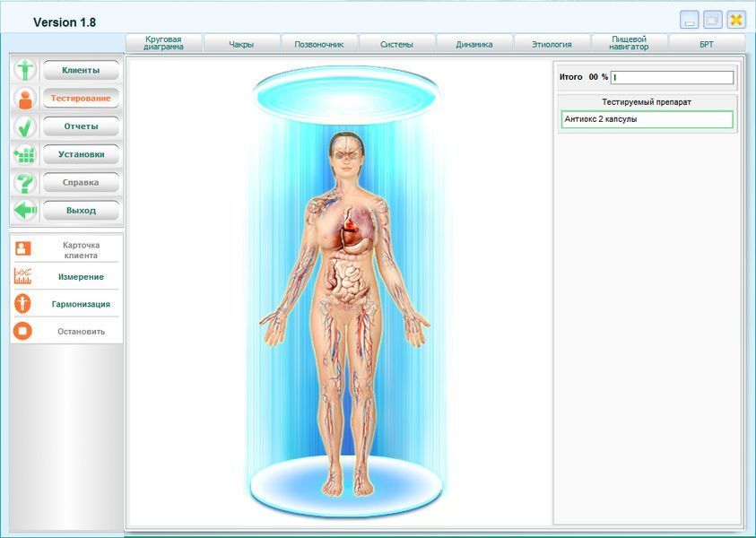756x538 pixels.
Task: Switch to the БРТ tab
Action: pyautogui.click(x=707, y=44)
